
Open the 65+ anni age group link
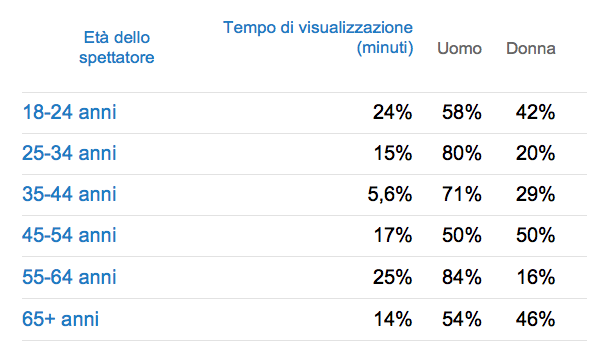[x=61, y=319]
